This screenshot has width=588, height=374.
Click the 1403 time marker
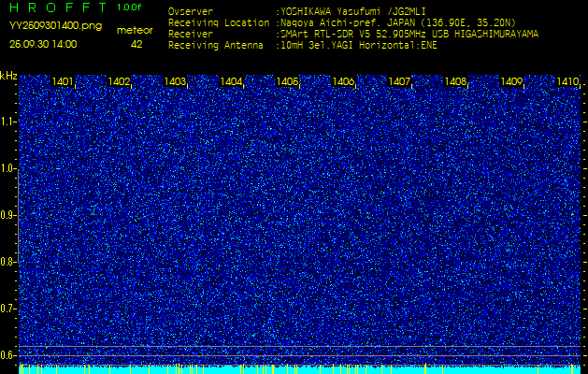point(175,81)
